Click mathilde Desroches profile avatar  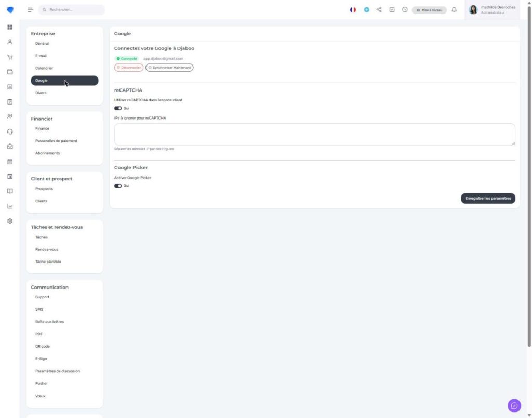pos(473,10)
